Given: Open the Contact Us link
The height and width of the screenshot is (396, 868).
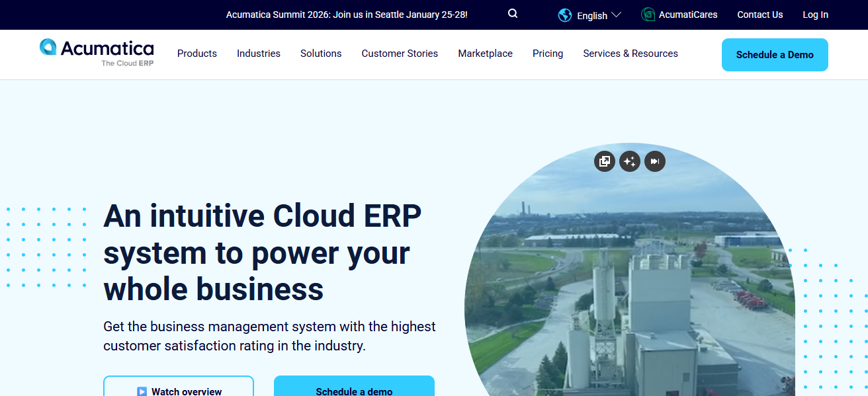Looking at the screenshot, I should tap(760, 15).
